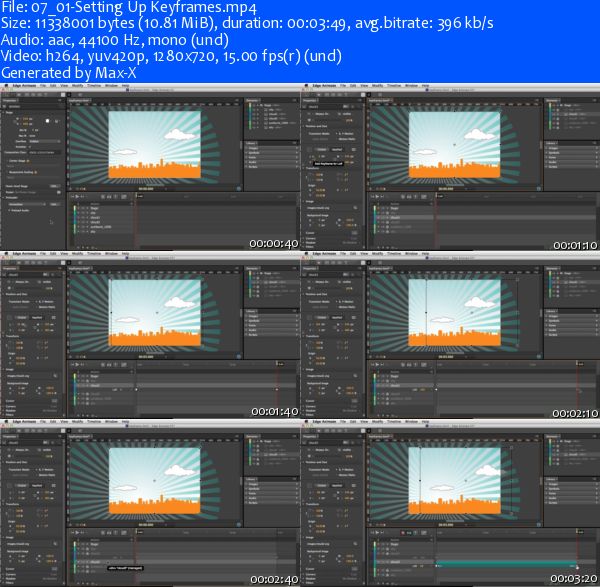The height and width of the screenshot is (587, 600).
Task: Toggle the red Auto-Keyframe stopwatch in the 00:03:20 frame
Action: [x=403, y=532]
